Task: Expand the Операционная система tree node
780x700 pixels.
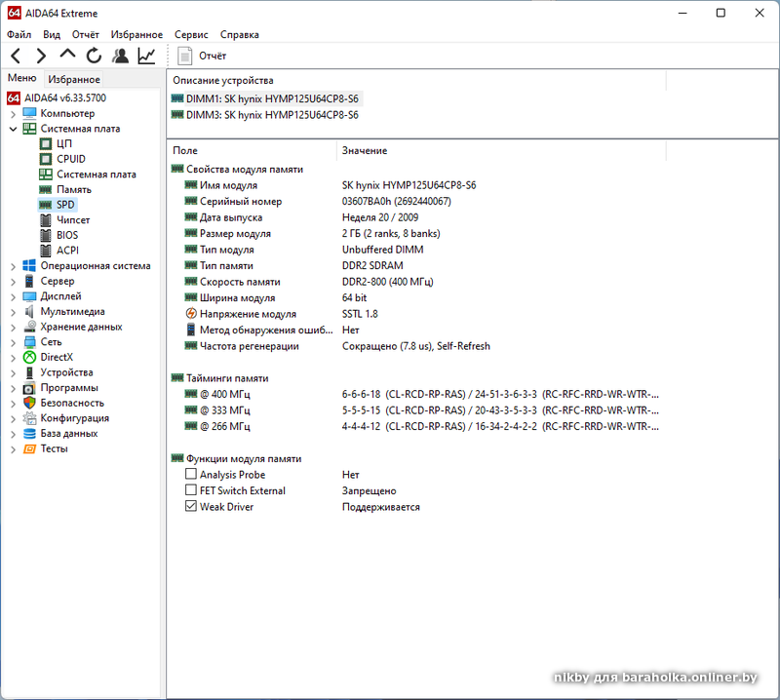Action: (13, 267)
